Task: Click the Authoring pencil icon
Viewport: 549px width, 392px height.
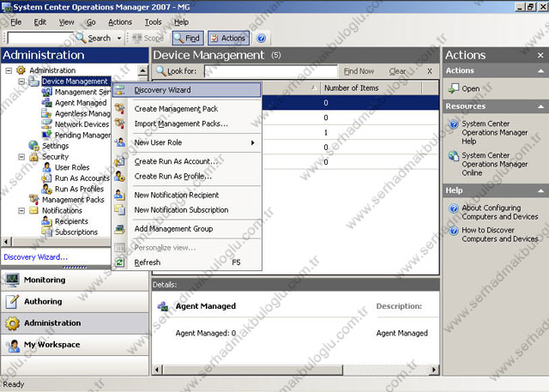Action: pyautogui.click(x=12, y=301)
